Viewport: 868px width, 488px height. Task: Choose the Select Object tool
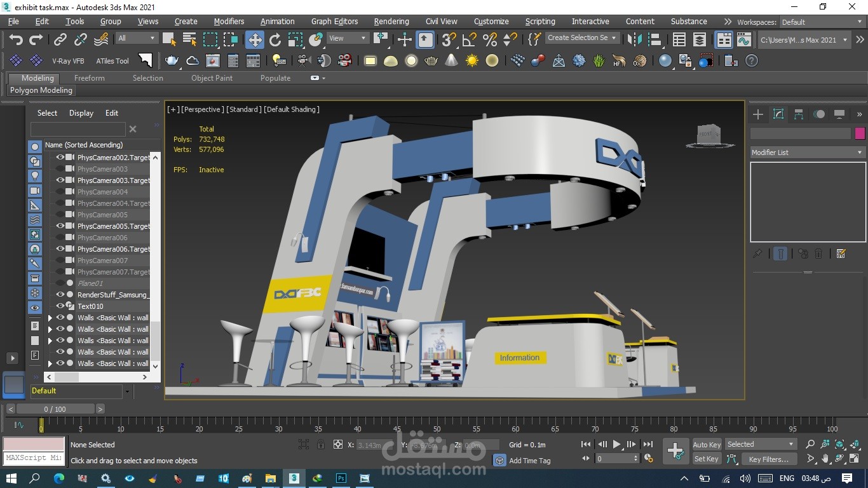[x=170, y=39]
